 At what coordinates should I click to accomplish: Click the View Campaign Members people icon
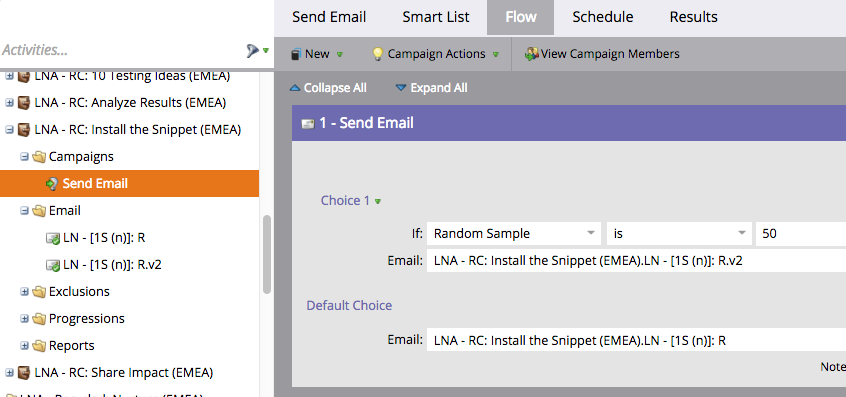tap(531, 54)
